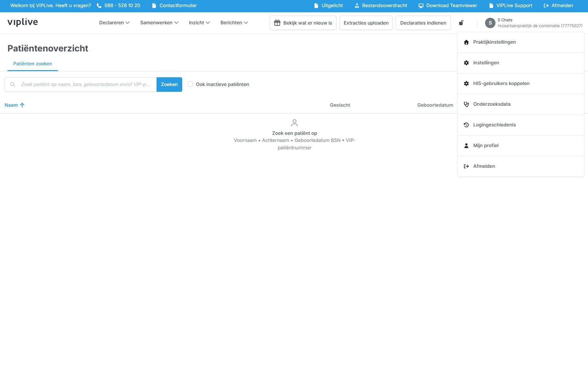
Task: Click the history clock icon beside Logingeschiedenis
Action: (x=466, y=125)
